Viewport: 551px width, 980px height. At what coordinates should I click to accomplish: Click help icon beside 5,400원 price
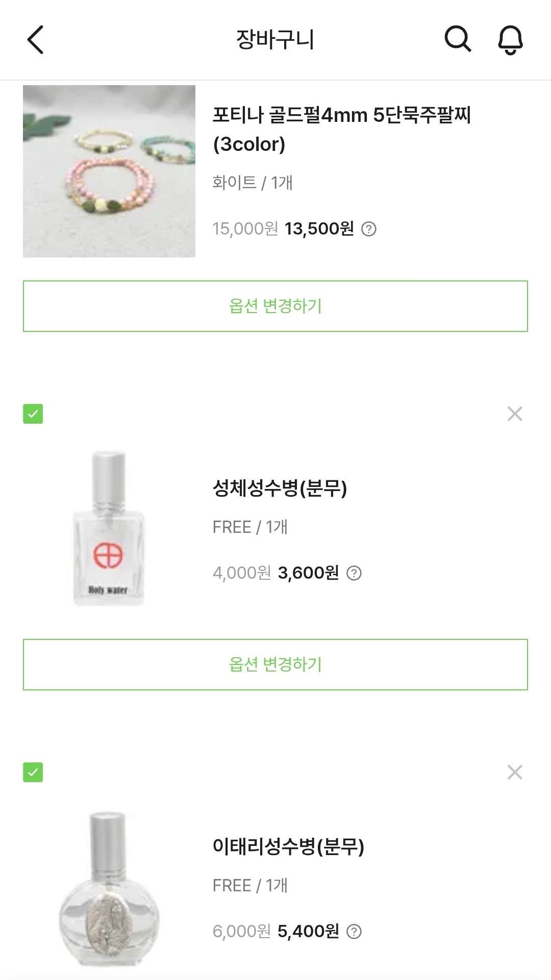click(354, 932)
